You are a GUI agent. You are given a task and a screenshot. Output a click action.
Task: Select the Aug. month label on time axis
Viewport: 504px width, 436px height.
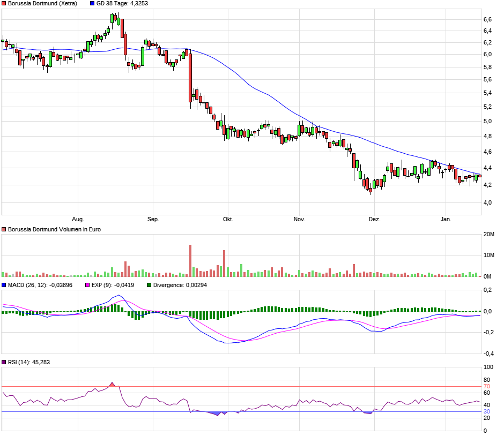(x=78, y=220)
